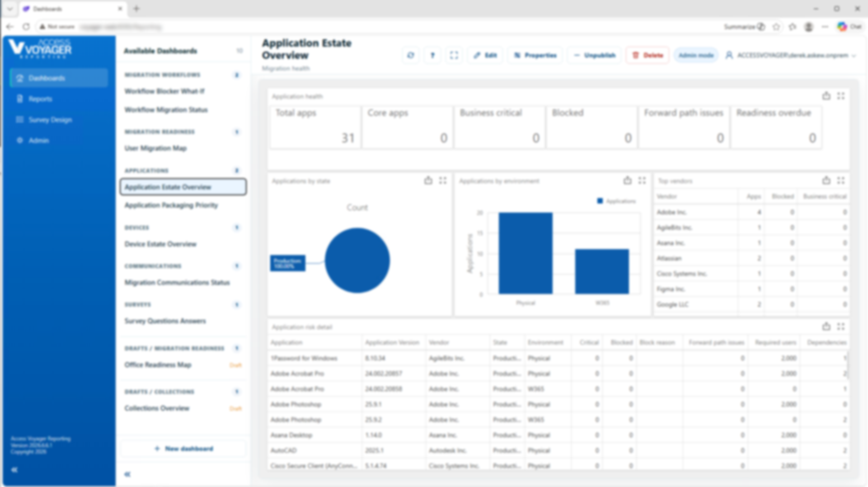Open Application Packaging Priority dashboard
This screenshot has height=487, width=868.
pos(183,205)
